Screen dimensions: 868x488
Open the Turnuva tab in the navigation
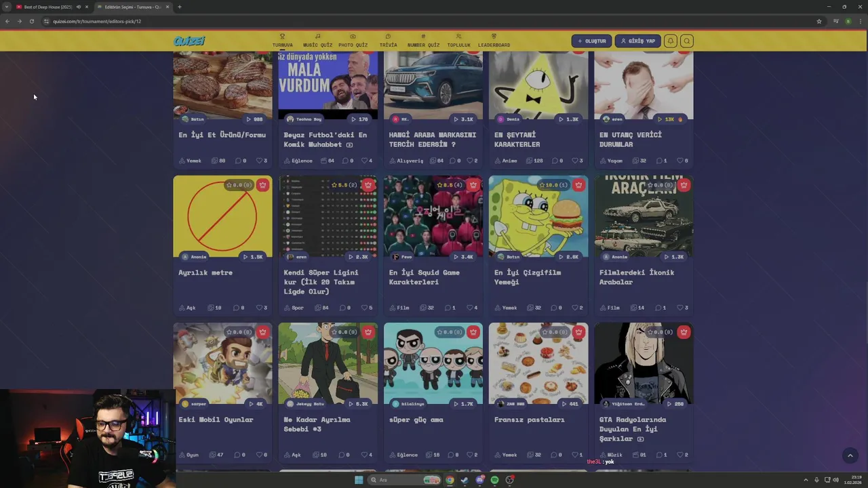(x=283, y=41)
